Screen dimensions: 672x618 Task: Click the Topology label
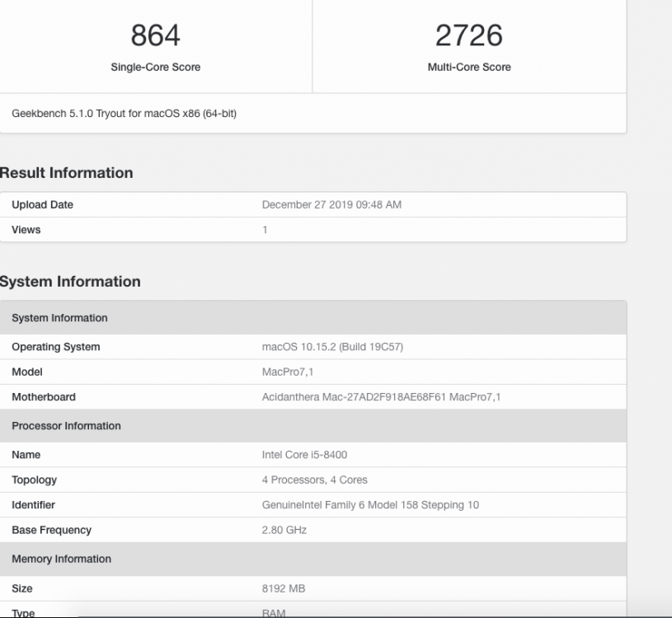click(35, 480)
